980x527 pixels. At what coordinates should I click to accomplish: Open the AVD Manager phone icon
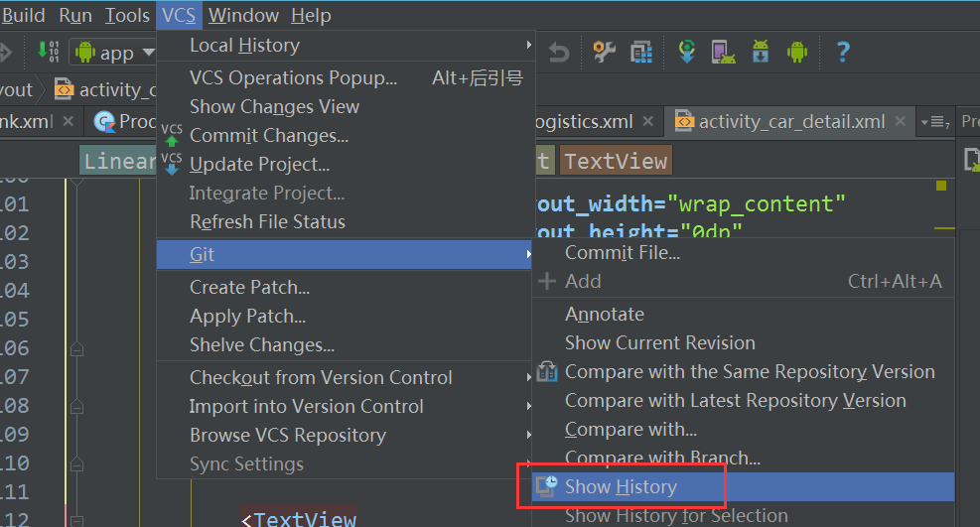coord(723,52)
